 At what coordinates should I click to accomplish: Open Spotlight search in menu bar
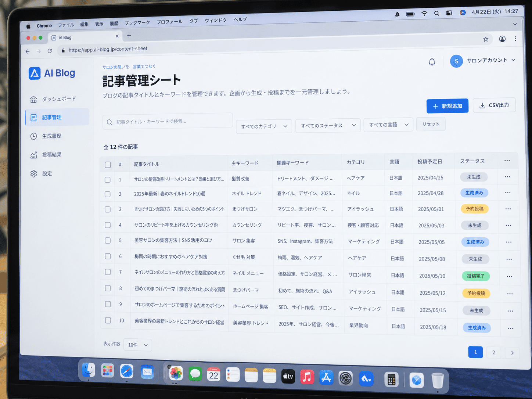click(436, 13)
